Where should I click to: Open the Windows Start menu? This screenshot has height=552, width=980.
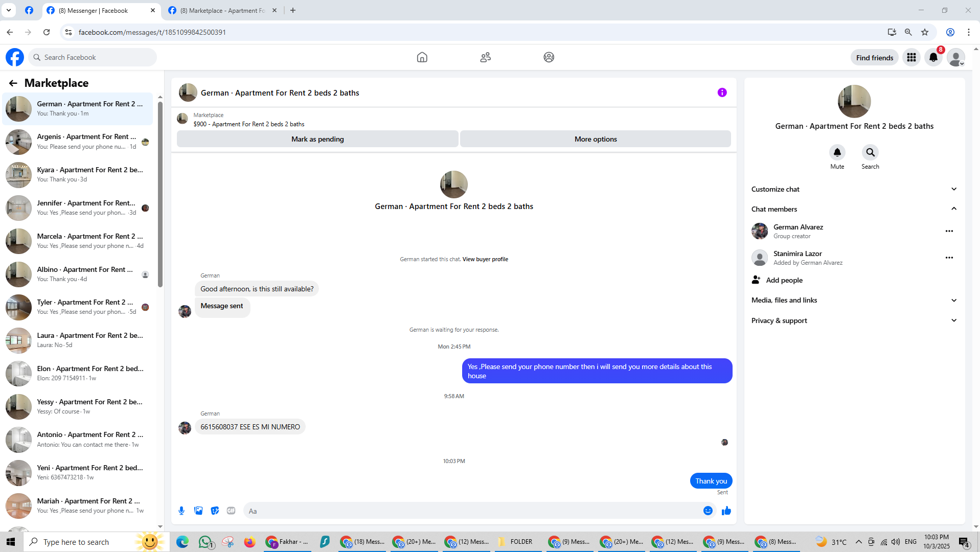(x=11, y=542)
